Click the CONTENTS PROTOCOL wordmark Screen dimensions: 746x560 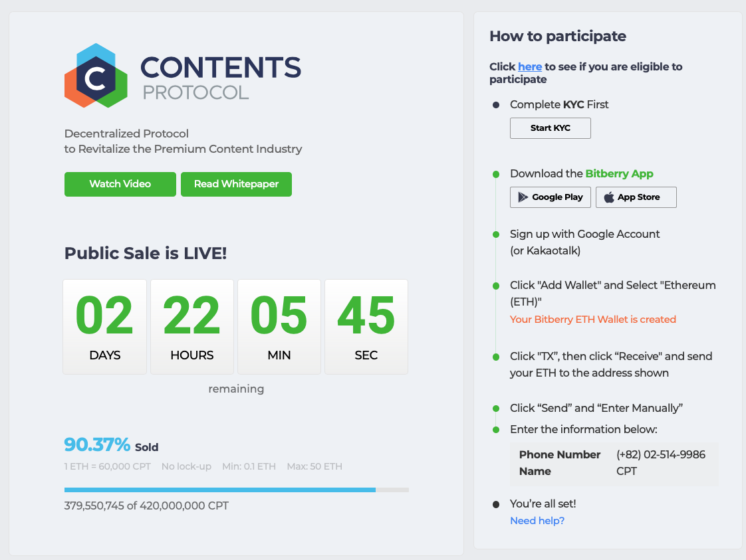tap(221, 78)
